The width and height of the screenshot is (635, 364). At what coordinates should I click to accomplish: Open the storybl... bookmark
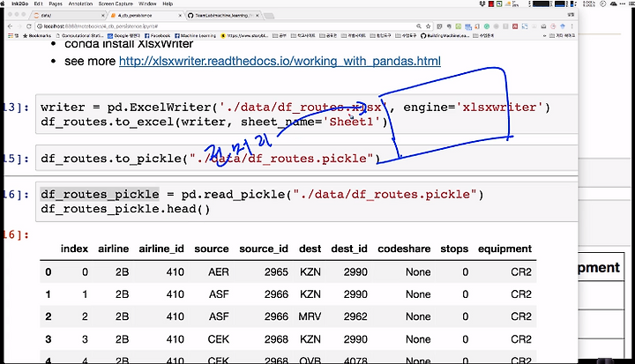(244, 35)
